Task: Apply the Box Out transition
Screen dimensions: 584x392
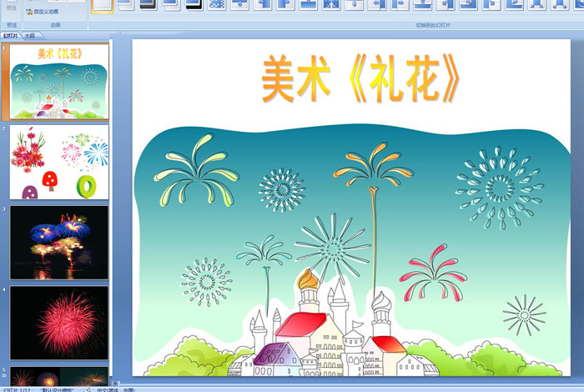Action: (561, 4)
